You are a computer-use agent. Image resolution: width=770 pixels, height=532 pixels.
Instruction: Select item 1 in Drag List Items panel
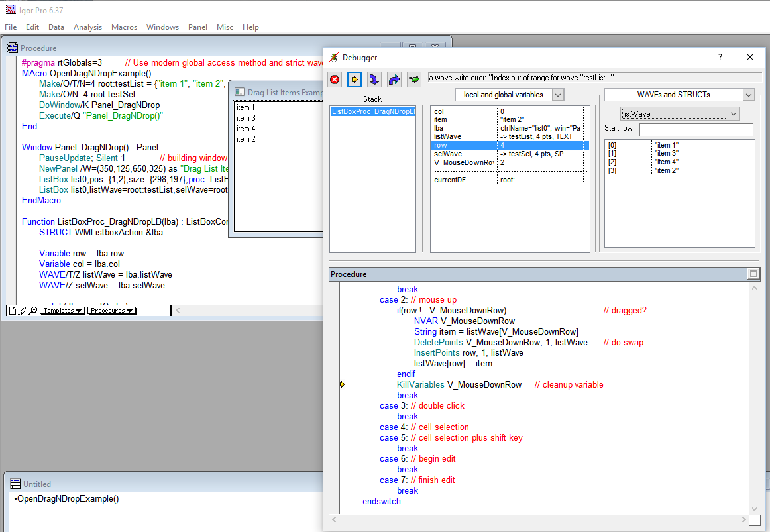click(x=279, y=107)
